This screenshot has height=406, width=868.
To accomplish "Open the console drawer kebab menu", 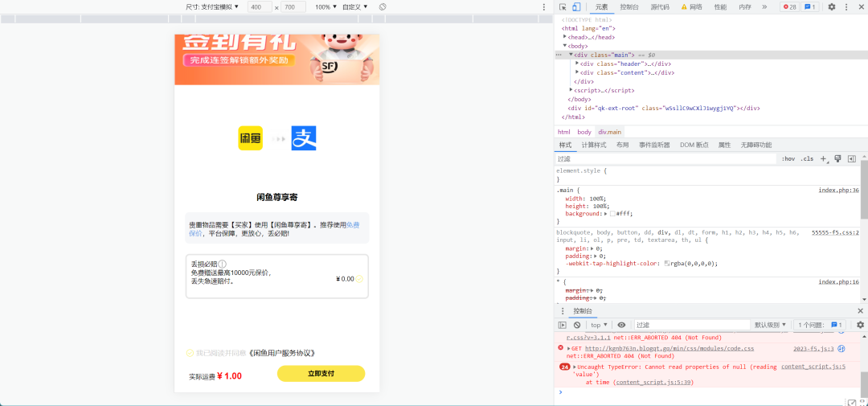I will click(563, 311).
